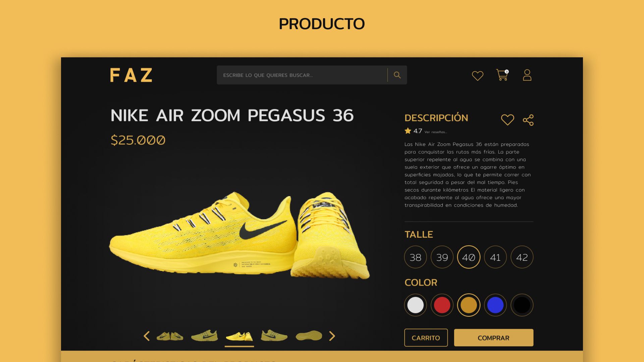Pick the red color swatch
Screen dimensions: 644x362
[x=442, y=305]
